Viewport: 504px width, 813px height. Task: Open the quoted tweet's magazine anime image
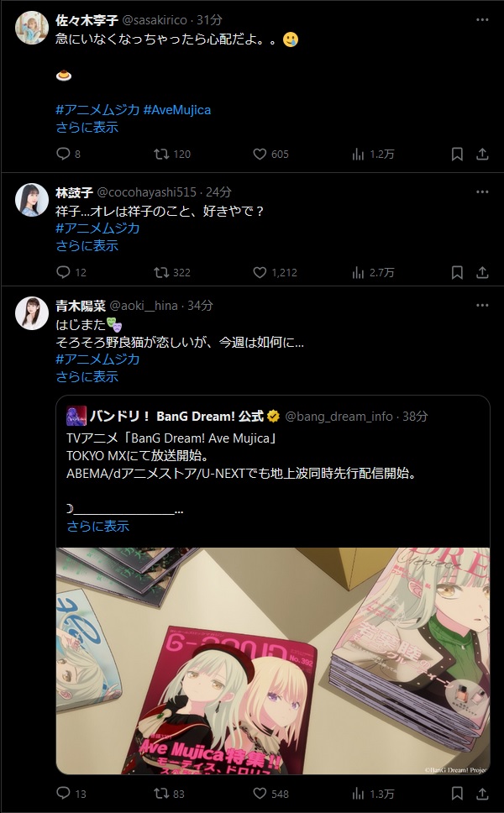coord(273,660)
